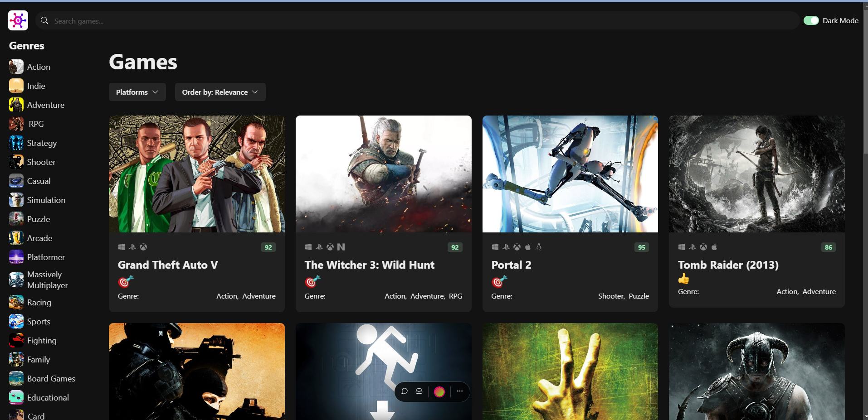Click the Apple platform icon on Tomb Raider (2013)
The image size is (868, 420).
click(714, 247)
